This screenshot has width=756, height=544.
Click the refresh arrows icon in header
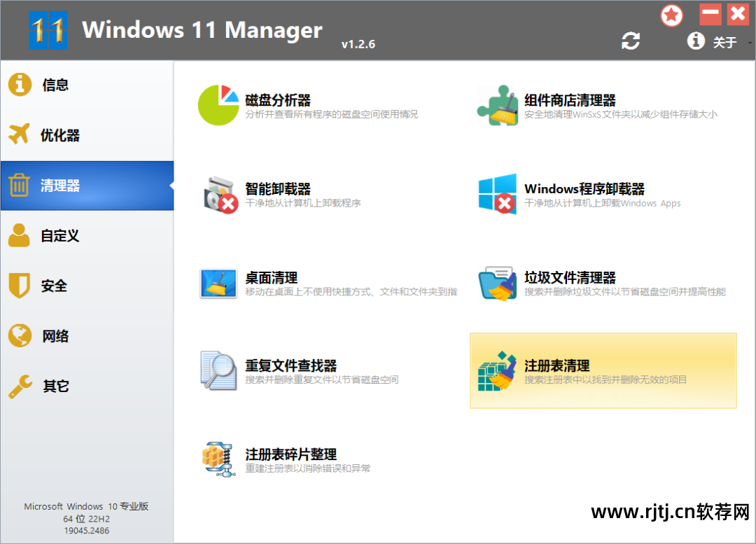631,41
